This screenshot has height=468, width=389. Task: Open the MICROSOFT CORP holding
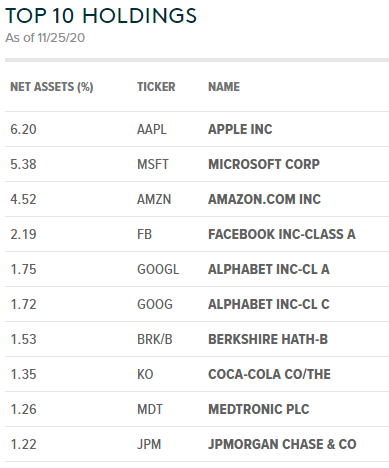264,164
